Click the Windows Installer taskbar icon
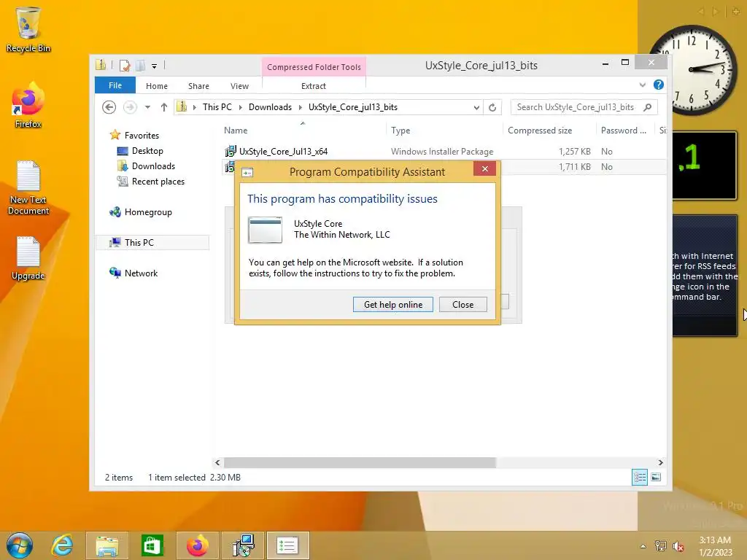 (x=243, y=545)
